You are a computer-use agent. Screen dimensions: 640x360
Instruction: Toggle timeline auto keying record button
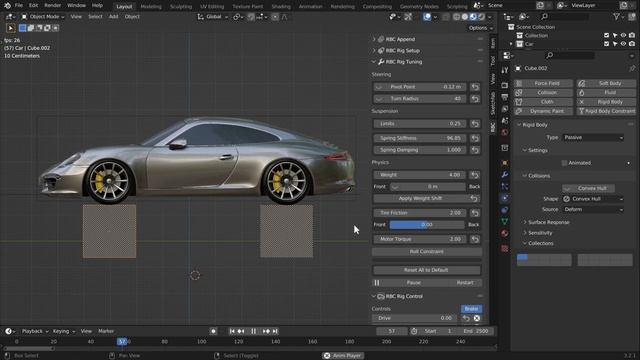point(213,331)
